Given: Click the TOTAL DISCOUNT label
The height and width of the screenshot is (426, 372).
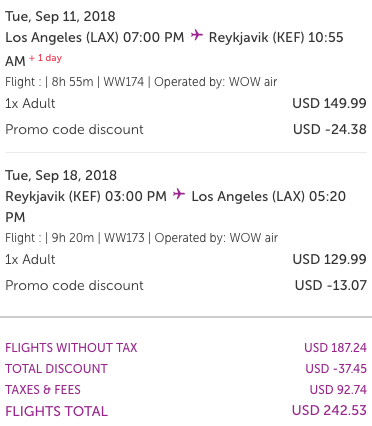Looking at the screenshot, I should pos(56,369).
